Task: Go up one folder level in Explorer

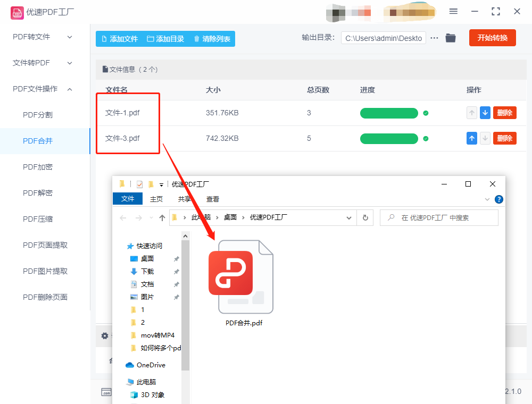Action: (x=162, y=218)
